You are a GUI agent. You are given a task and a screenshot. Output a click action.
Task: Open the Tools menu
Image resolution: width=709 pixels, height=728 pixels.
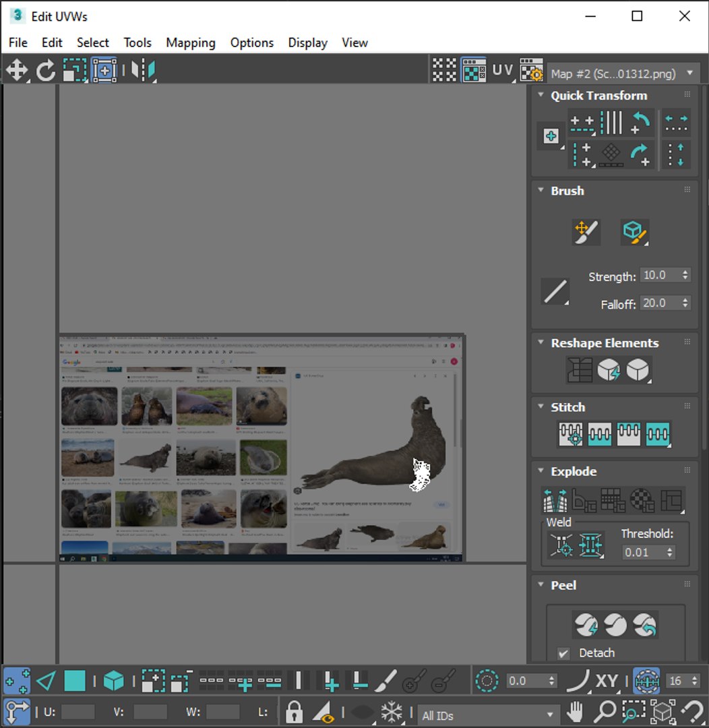tap(137, 42)
